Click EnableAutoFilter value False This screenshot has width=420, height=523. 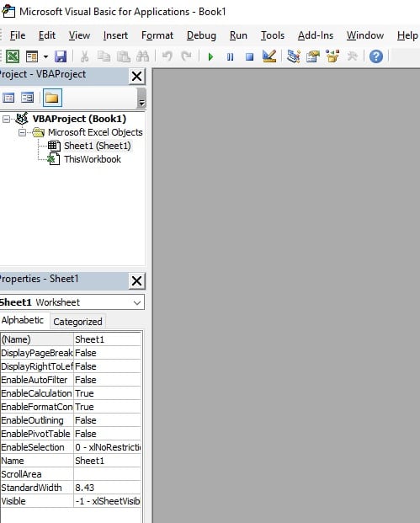pyautogui.click(x=108, y=380)
